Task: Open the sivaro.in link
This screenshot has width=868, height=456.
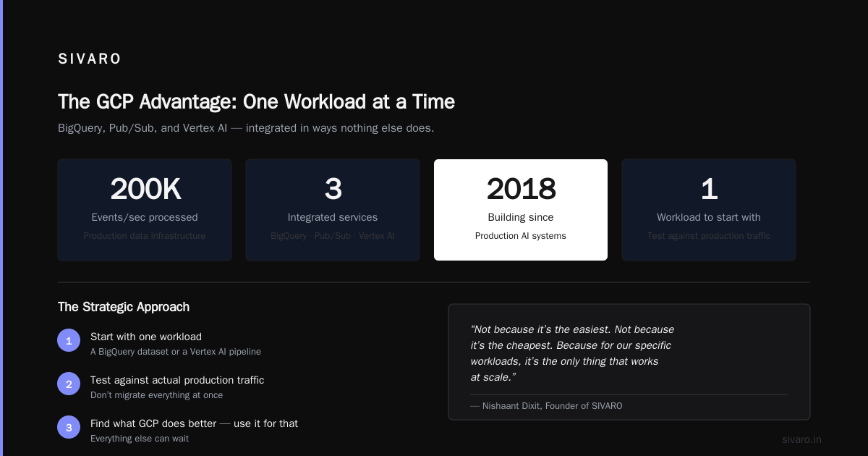Action: point(801,439)
